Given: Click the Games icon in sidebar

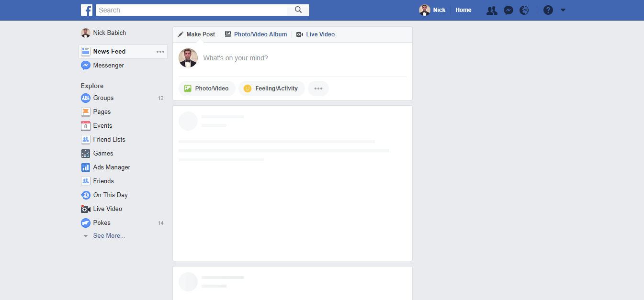Looking at the screenshot, I should pos(86,154).
